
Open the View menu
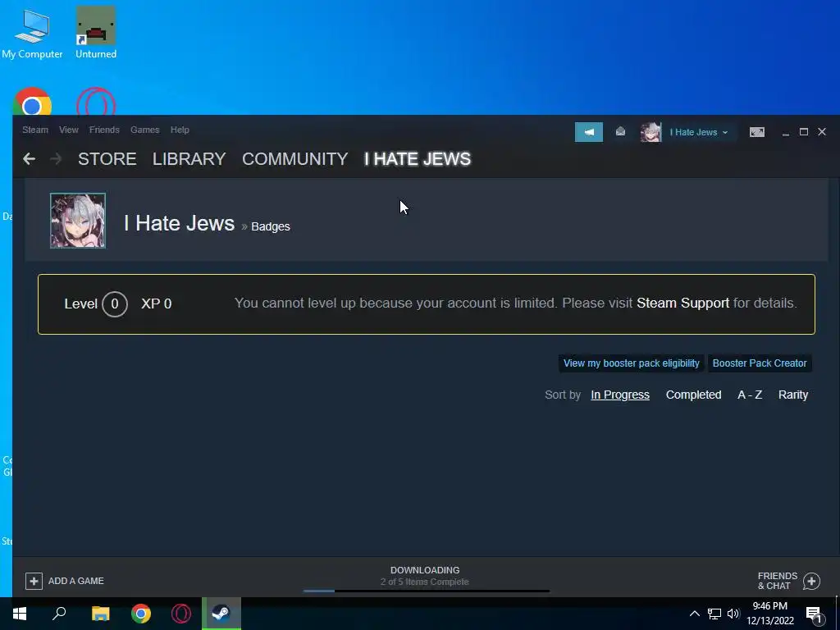pyautogui.click(x=69, y=130)
